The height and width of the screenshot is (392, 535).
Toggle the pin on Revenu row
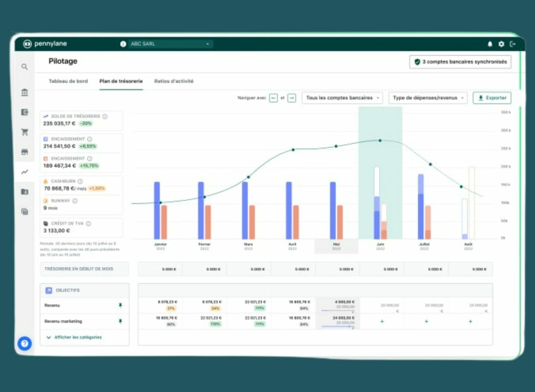click(x=120, y=305)
